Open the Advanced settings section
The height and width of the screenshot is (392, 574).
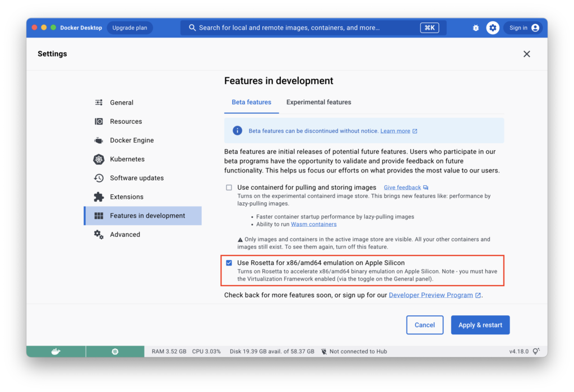click(x=143, y=235)
